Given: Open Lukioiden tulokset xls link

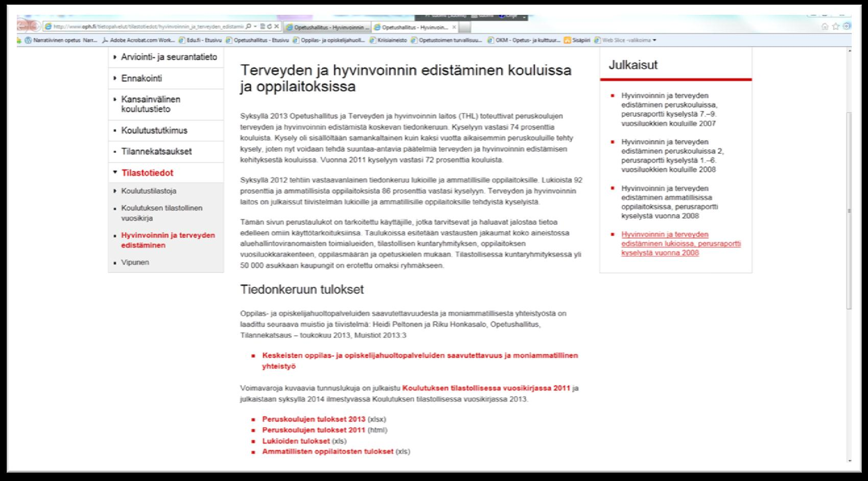Looking at the screenshot, I should [x=296, y=441].
